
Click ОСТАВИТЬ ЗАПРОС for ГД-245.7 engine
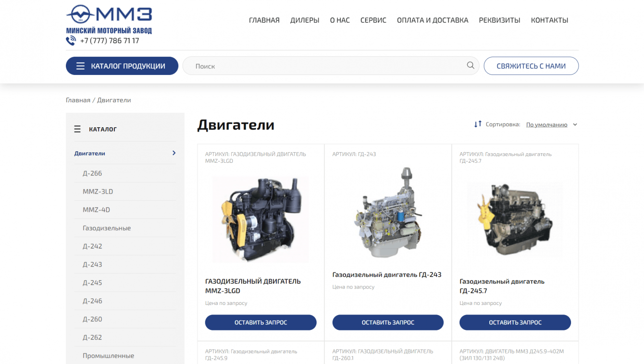515,322
